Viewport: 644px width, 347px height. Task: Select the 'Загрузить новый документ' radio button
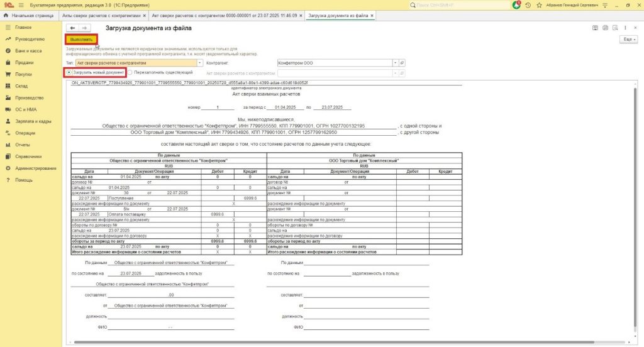pos(69,73)
